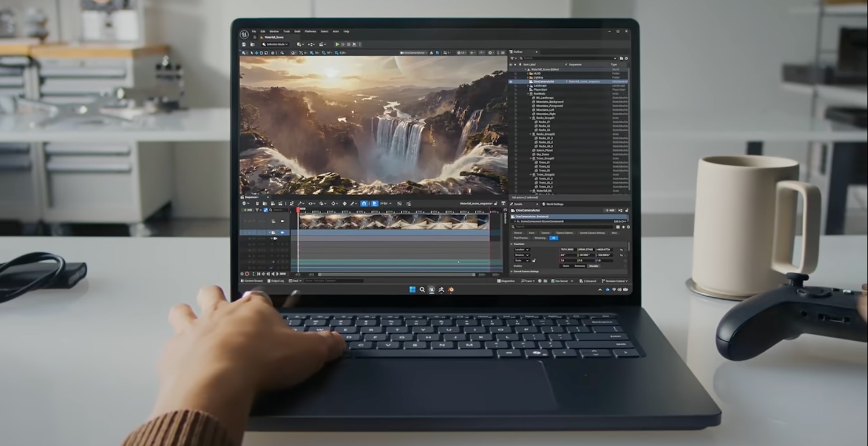Open the Platforms menu

[x=310, y=31]
